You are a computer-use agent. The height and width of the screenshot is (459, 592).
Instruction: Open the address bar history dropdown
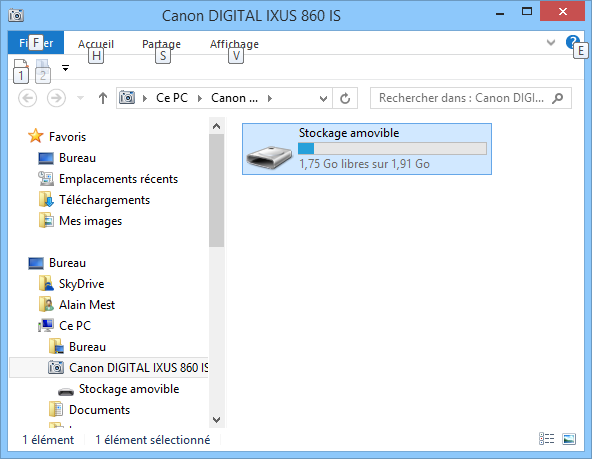coord(323,99)
